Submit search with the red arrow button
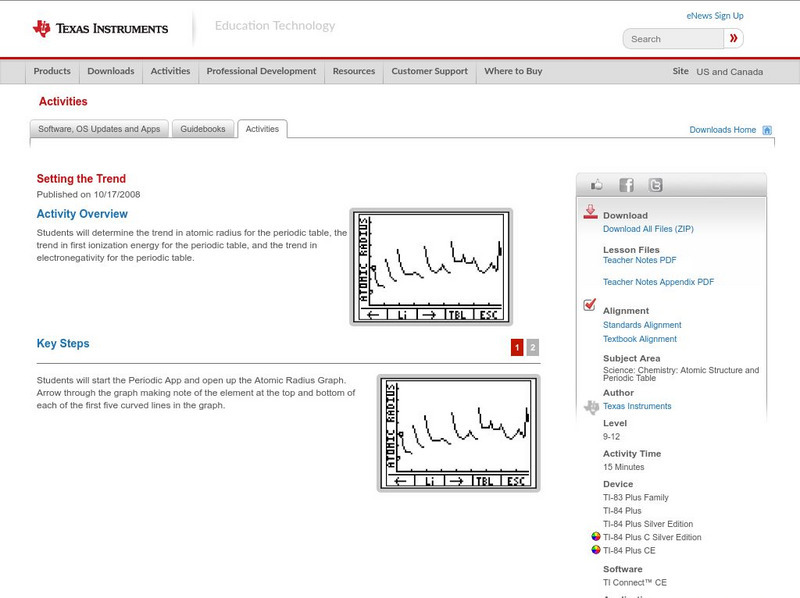Image resolution: width=800 pixels, height=598 pixels. (x=733, y=38)
